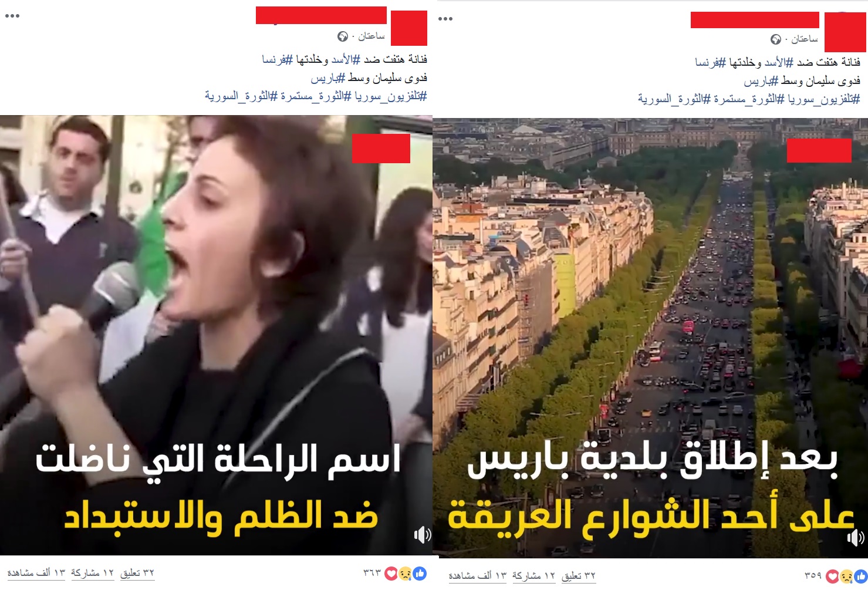This screenshot has width=868, height=590.
Task: Open the ٣٦٣ reactions count on left post
Action: click(372, 573)
